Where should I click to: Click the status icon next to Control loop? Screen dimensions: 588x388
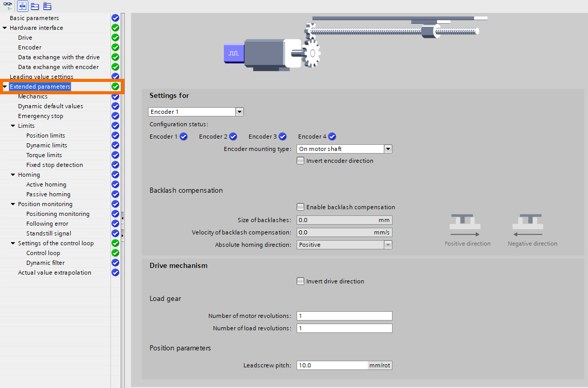click(115, 252)
